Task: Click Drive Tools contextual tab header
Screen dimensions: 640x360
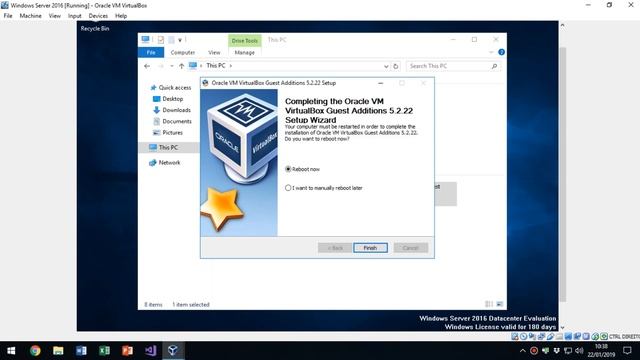Action: pyautogui.click(x=244, y=40)
